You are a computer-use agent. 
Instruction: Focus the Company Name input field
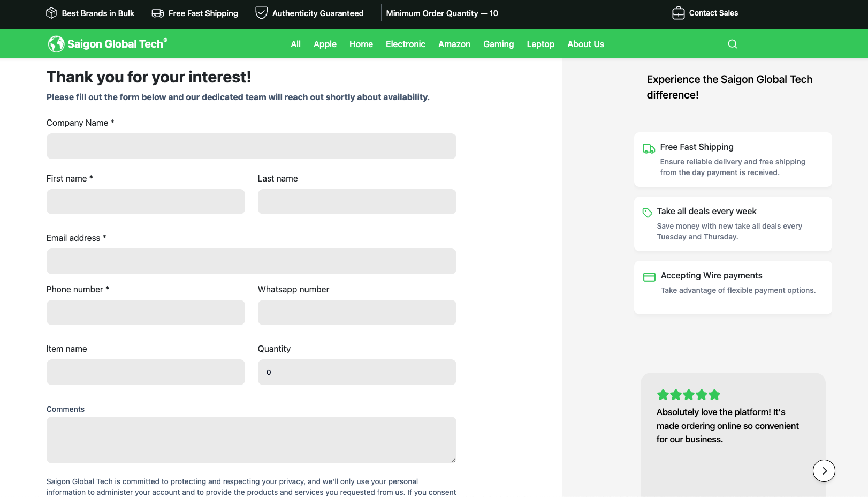251,146
